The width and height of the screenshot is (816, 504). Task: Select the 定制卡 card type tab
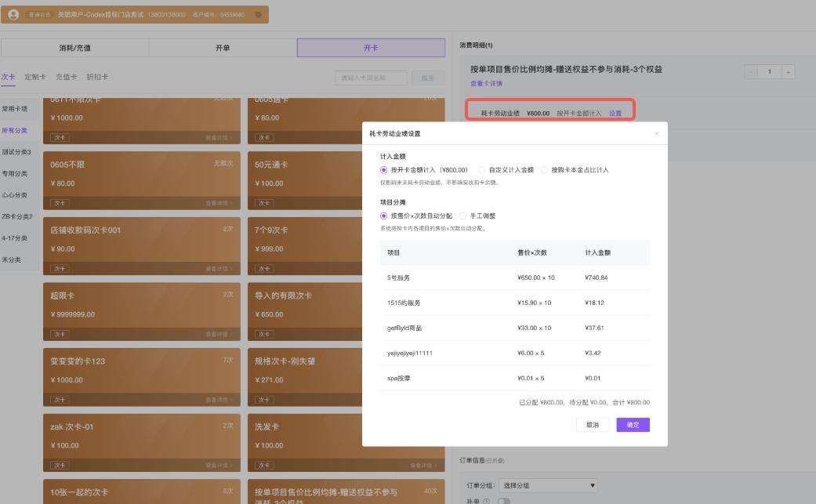(x=35, y=77)
